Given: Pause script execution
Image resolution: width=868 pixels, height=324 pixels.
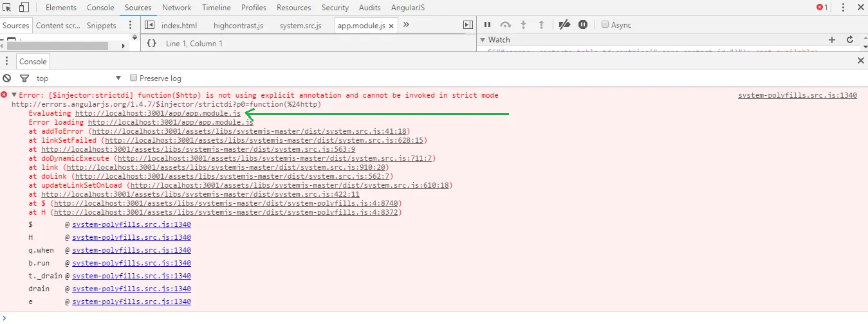Looking at the screenshot, I should point(487,25).
